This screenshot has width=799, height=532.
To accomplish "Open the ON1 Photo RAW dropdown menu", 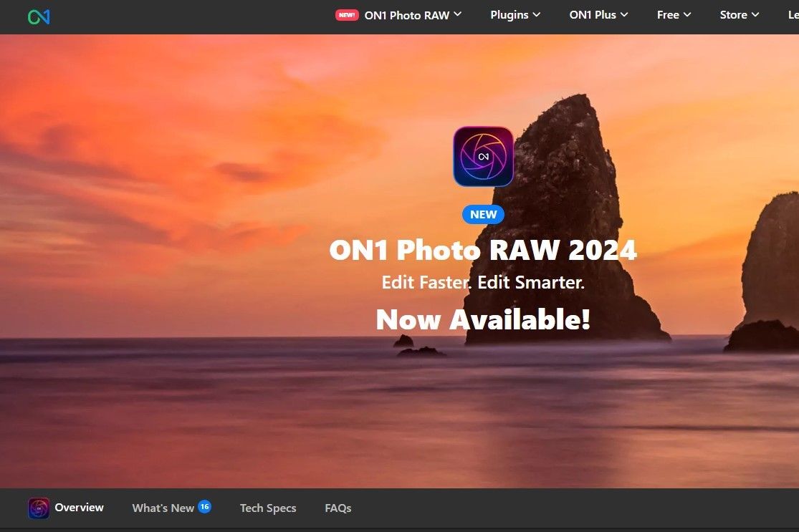I will [413, 15].
